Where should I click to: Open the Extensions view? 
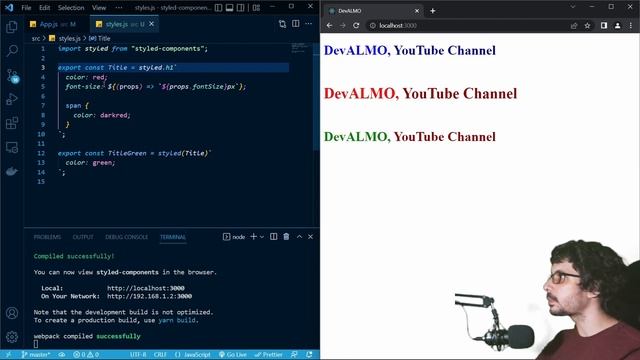coord(12,123)
